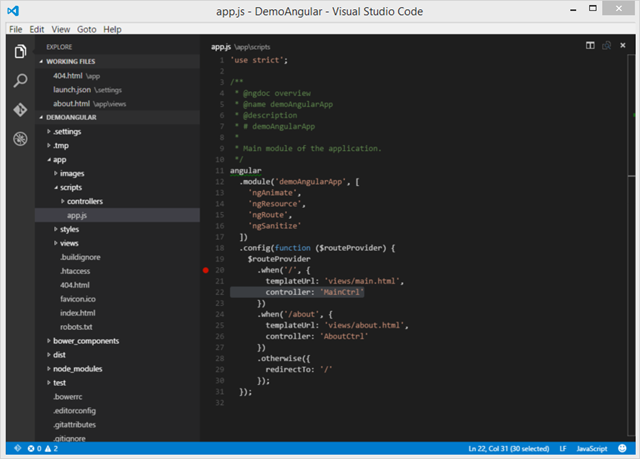Viewport: 640px width, 459px height.
Task: Click the 'AboutCtrl' string on line 26
Action: coord(344,336)
